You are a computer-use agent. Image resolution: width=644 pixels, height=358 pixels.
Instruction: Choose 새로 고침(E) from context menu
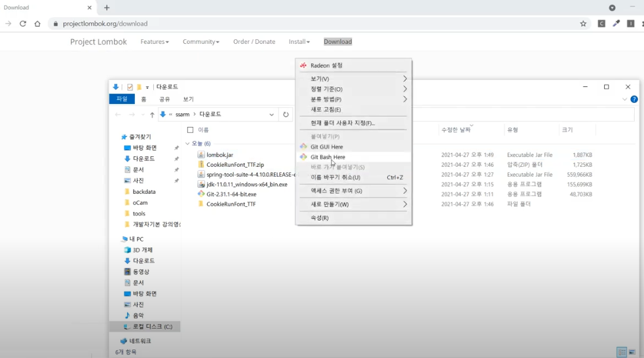click(354, 109)
